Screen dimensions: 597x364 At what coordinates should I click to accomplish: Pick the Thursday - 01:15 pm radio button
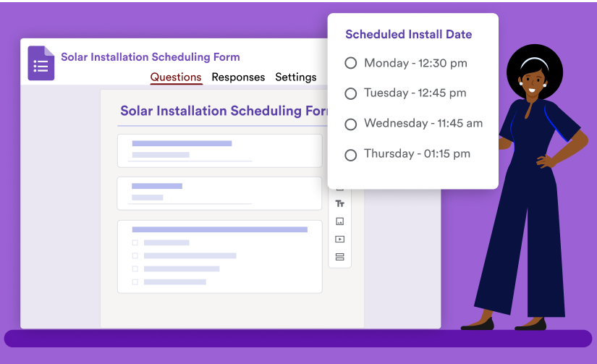point(351,154)
